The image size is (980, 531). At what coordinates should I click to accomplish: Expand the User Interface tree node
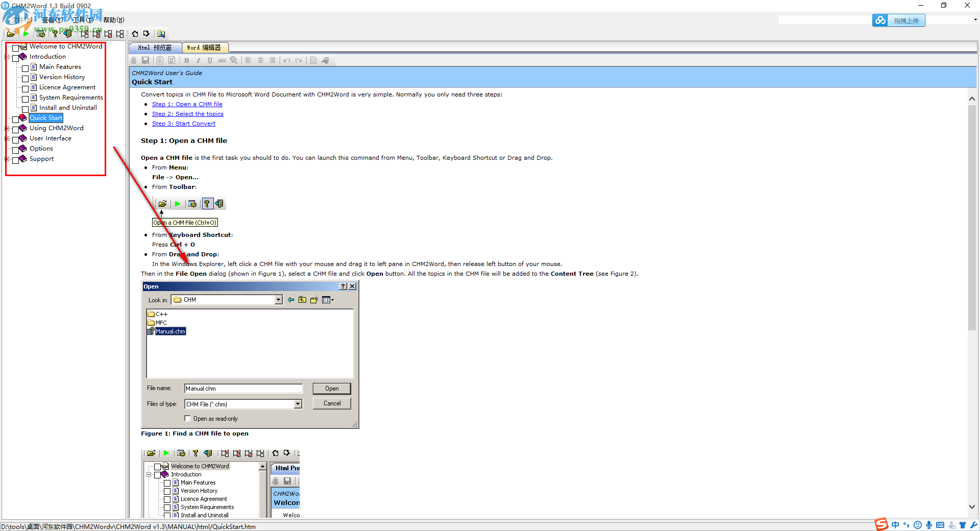click(x=7, y=138)
